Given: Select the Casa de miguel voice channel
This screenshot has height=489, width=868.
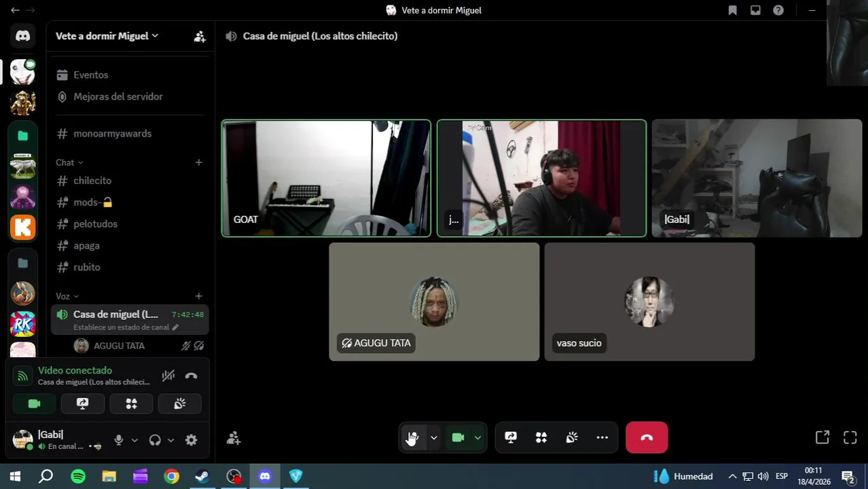Looking at the screenshot, I should (130, 320).
